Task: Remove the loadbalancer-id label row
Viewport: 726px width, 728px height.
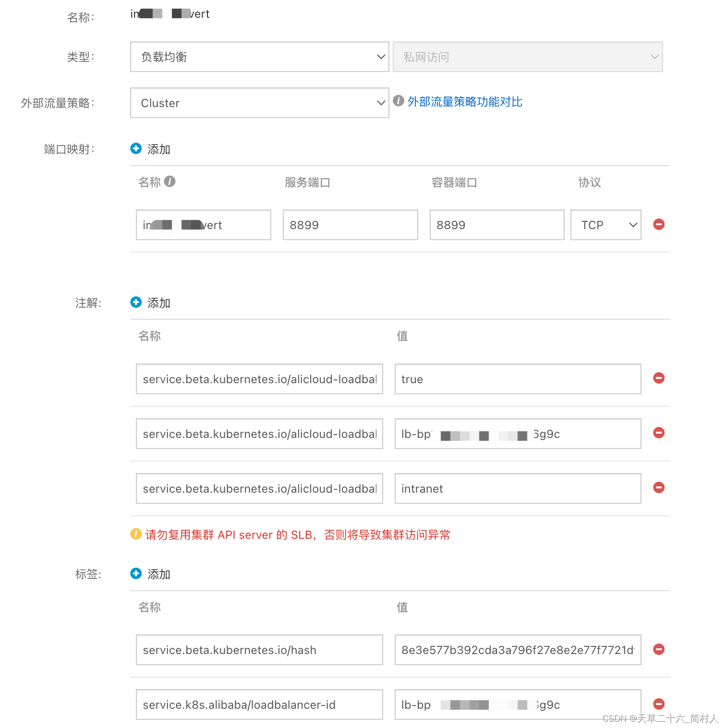Action: point(659,704)
